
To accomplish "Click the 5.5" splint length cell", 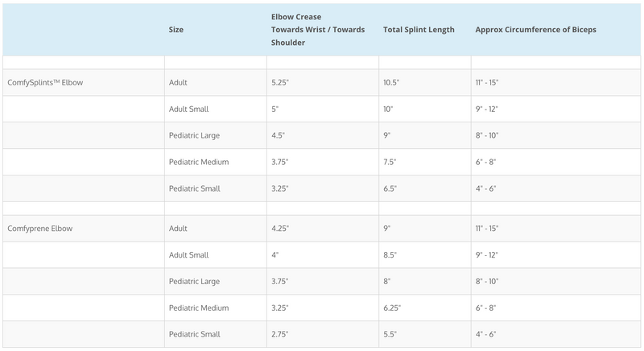I will click(x=390, y=334).
